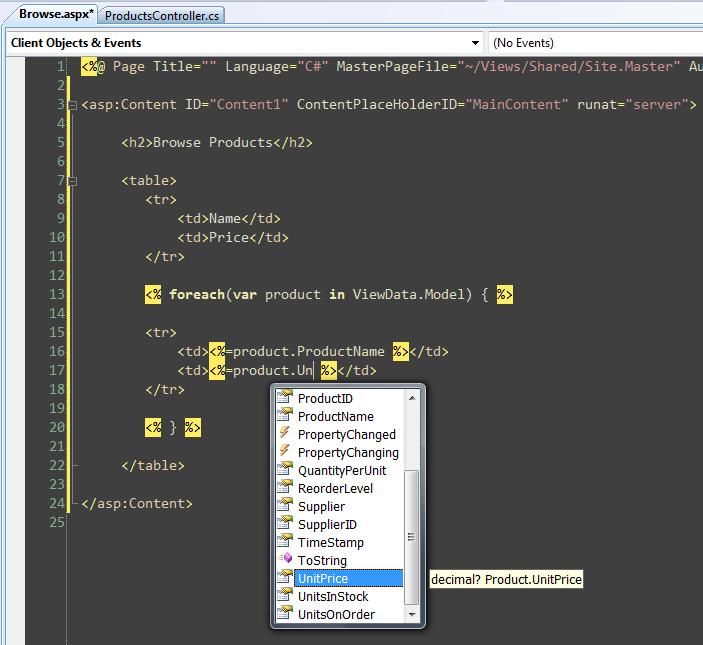Screen dimensions: 703x645
Task: Click the foreach keyword on line 13
Action: 197,294
